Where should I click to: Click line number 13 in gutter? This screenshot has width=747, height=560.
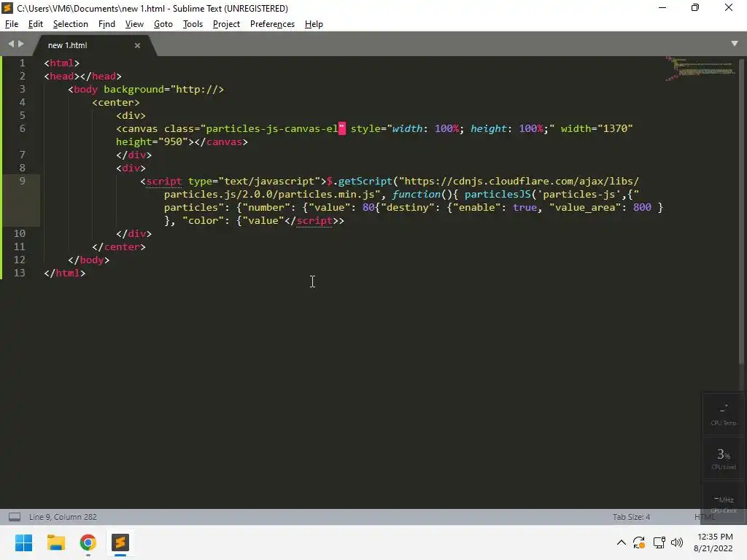19,273
